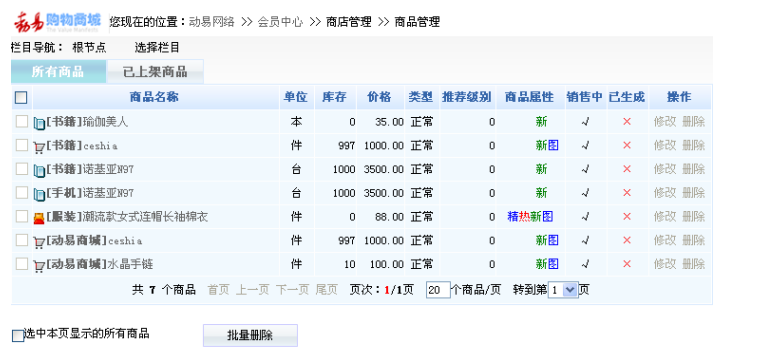Click the clothing icon beside 潮流款女式连帽长袖棉衣
The image size is (771, 363).
click(39, 218)
